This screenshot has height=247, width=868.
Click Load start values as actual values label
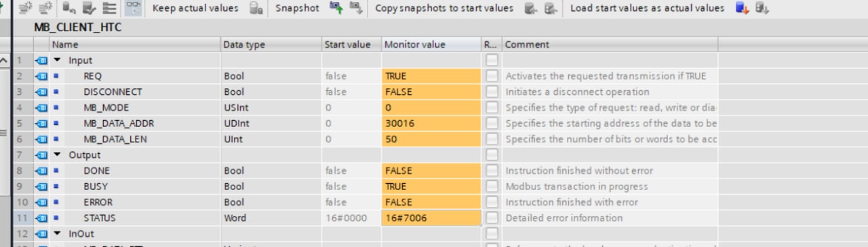(x=647, y=8)
